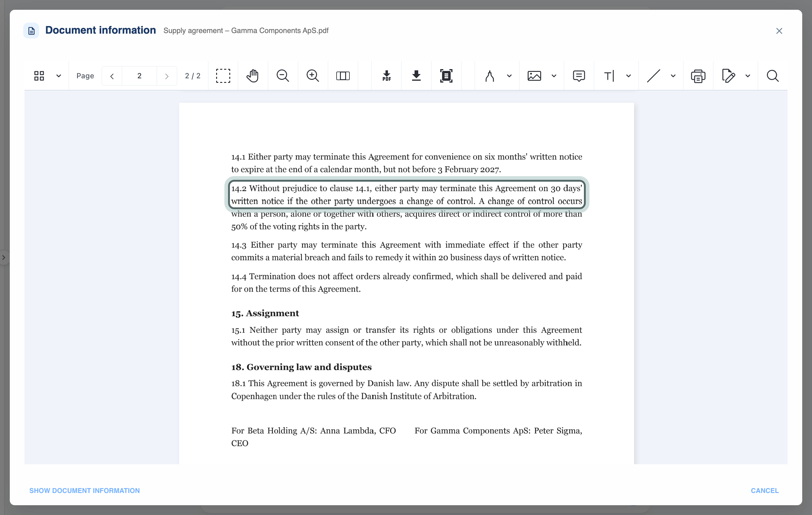
Task: Expand the edit document dropdown arrow
Action: point(747,76)
